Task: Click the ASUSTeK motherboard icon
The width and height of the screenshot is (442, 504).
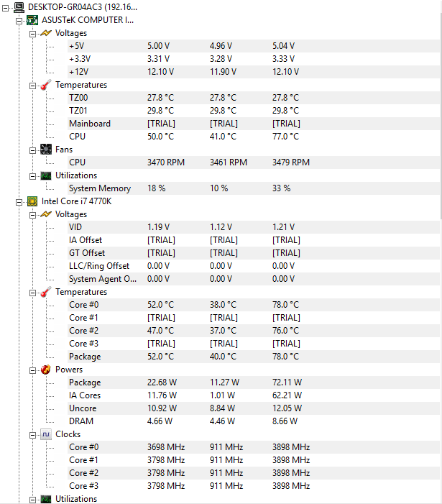Action: (x=32, y=20)
